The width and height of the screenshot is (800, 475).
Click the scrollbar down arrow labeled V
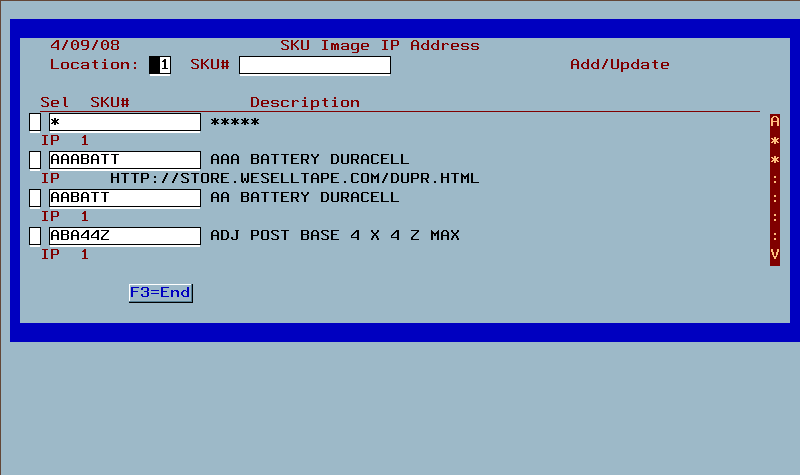[x=774, y=255]
